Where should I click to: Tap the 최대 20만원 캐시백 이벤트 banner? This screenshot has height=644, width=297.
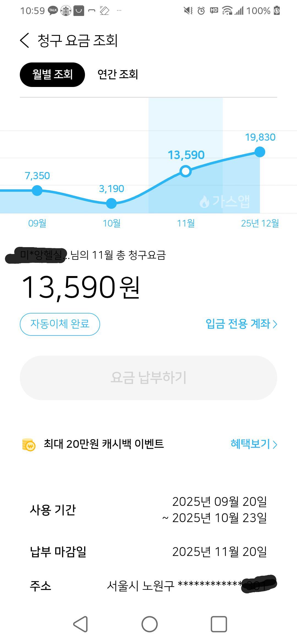104,444
